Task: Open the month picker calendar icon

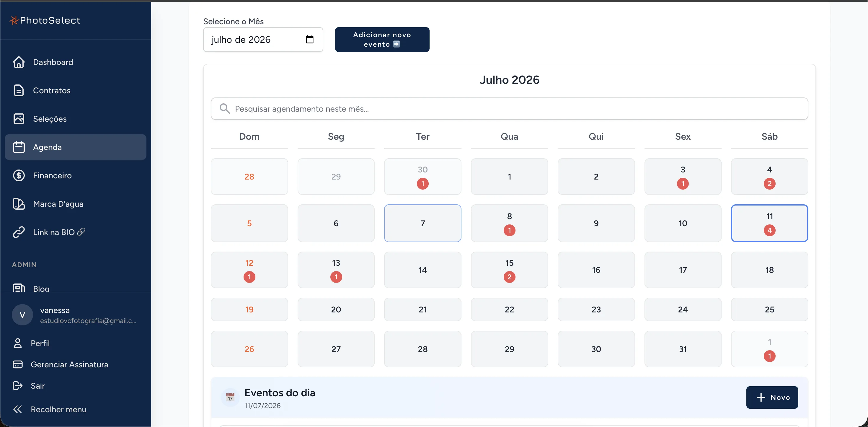Action: pyautogui.click(x=309, y=40)
